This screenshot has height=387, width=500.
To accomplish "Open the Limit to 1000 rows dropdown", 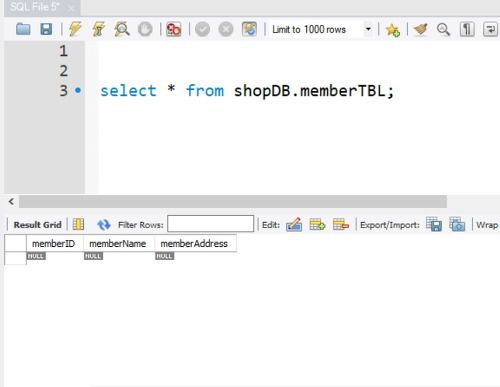I will pyautogui.click(x=321, y=29).
